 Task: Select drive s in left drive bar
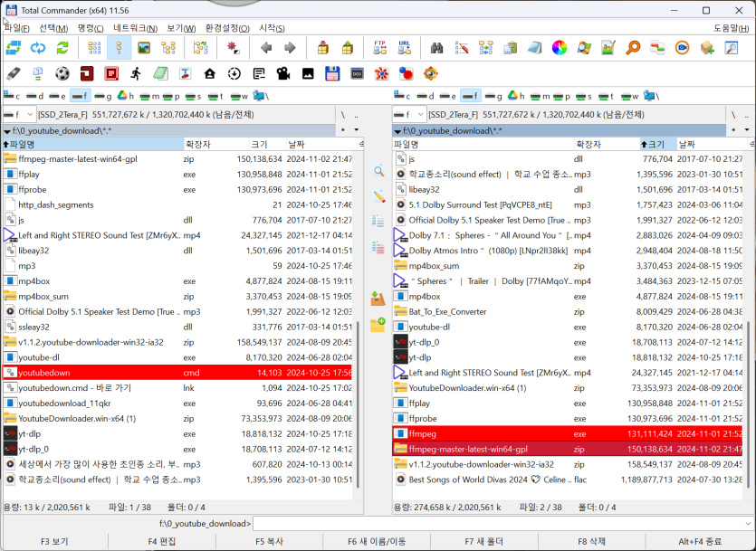194,96
